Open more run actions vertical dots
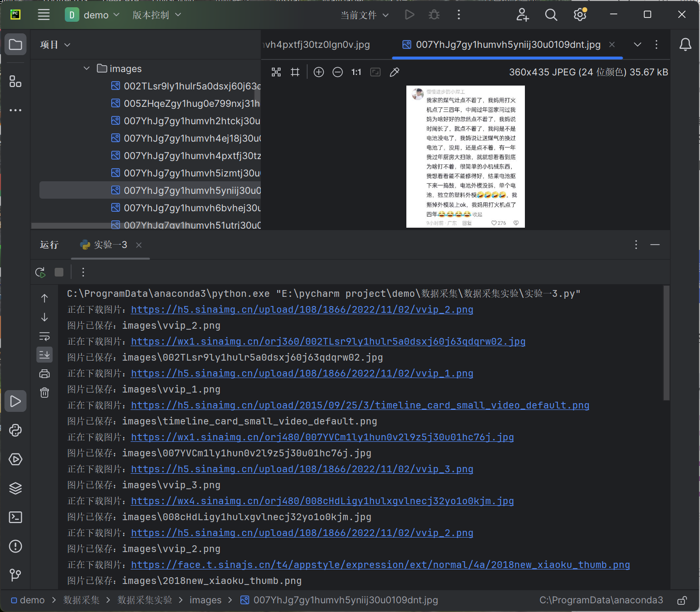Image resolution: width=700 pixels, height=612 pixels. pyautogui.click(x=459, y=15)
